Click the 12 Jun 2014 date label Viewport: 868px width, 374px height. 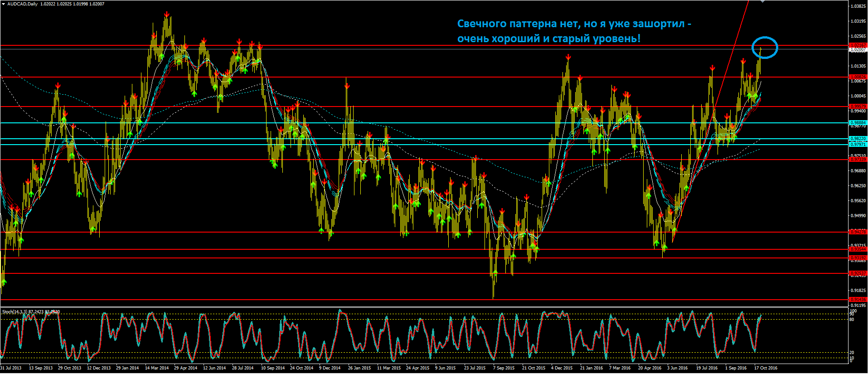pos(214,368)
